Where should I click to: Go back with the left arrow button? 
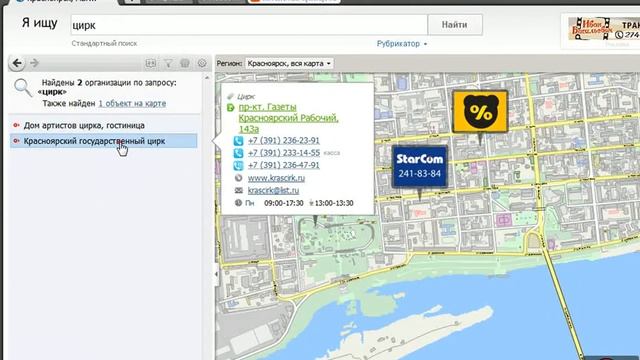17,63
